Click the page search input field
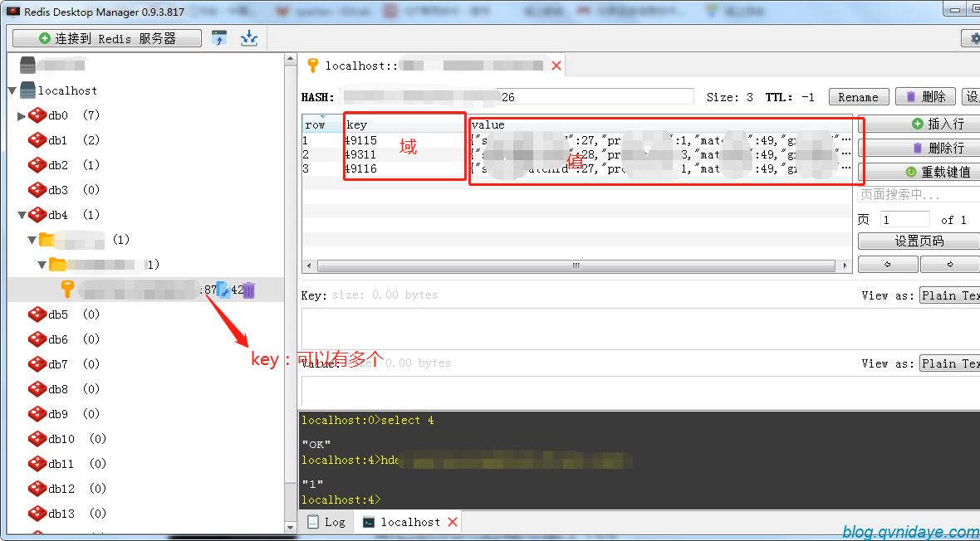 919,194
